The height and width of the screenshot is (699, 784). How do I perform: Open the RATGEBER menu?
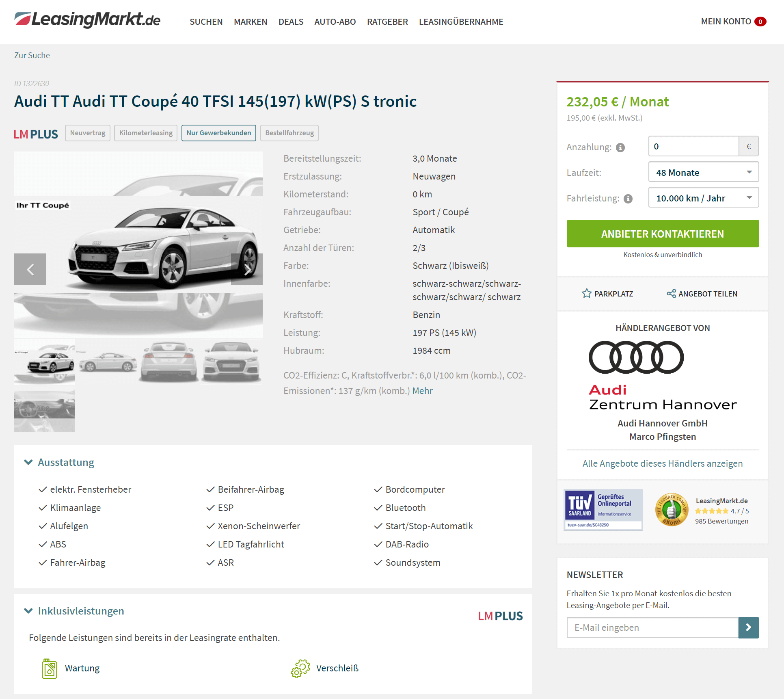(x=387, y=22)
